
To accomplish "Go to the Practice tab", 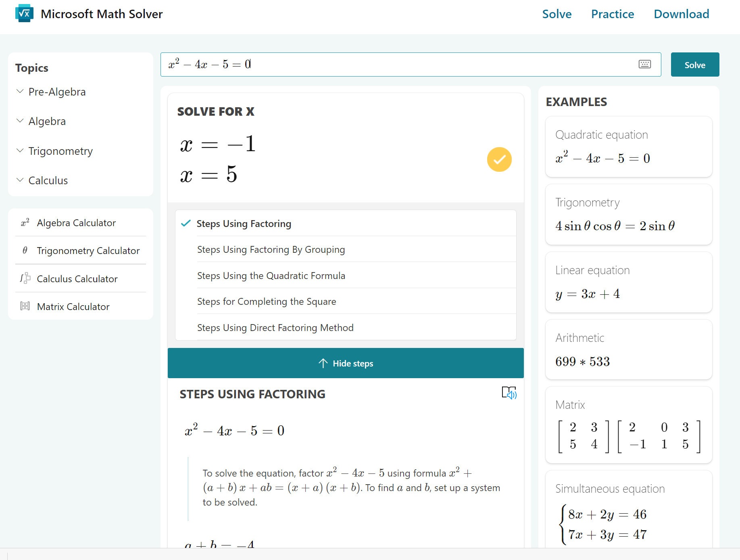I will click(x=612, y=14).
